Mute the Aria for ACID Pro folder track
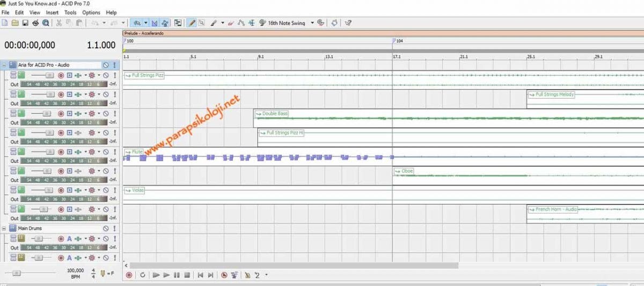The width and height of the screenshot is (644, 286). click(x=106, y=64)
